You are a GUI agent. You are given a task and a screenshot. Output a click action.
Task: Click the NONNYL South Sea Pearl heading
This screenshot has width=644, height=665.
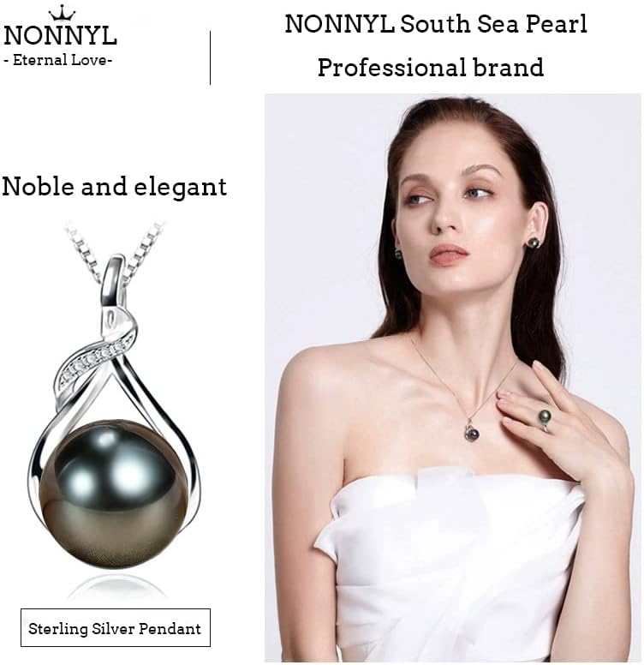tap(436, 24)
